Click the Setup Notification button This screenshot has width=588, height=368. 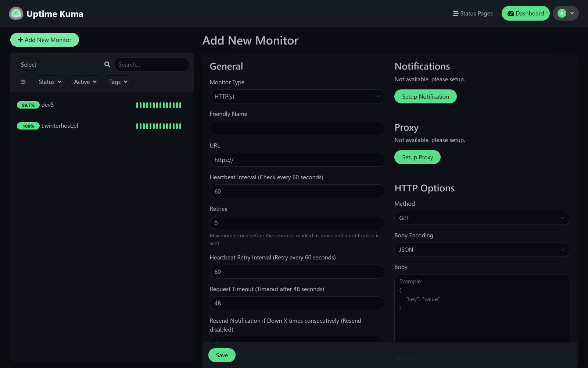coord(426,96)
